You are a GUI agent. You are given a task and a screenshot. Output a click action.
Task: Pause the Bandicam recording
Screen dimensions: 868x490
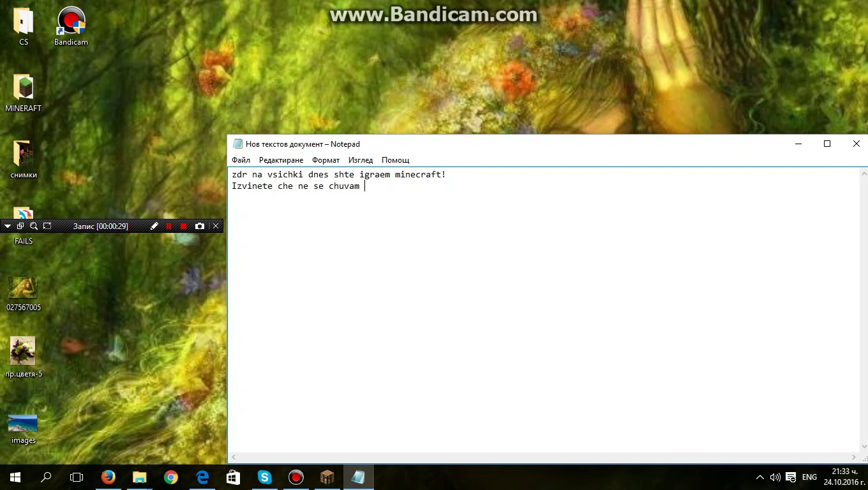coord(169,226)
